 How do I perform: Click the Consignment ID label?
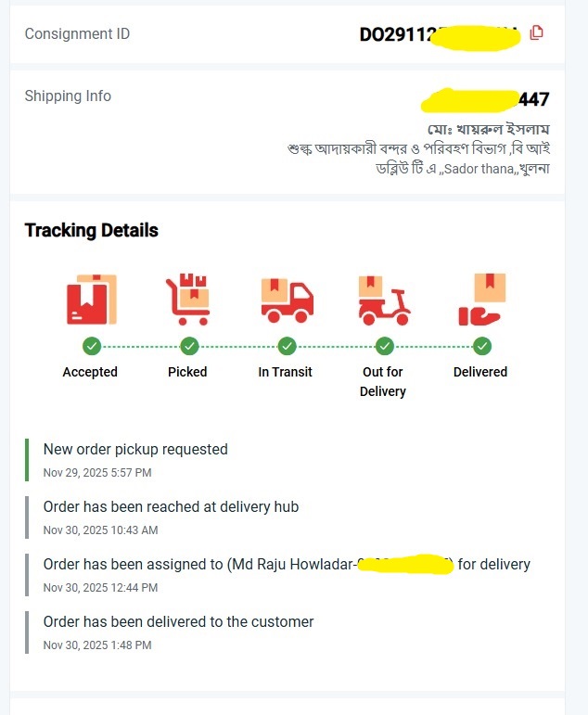[77, 34]
